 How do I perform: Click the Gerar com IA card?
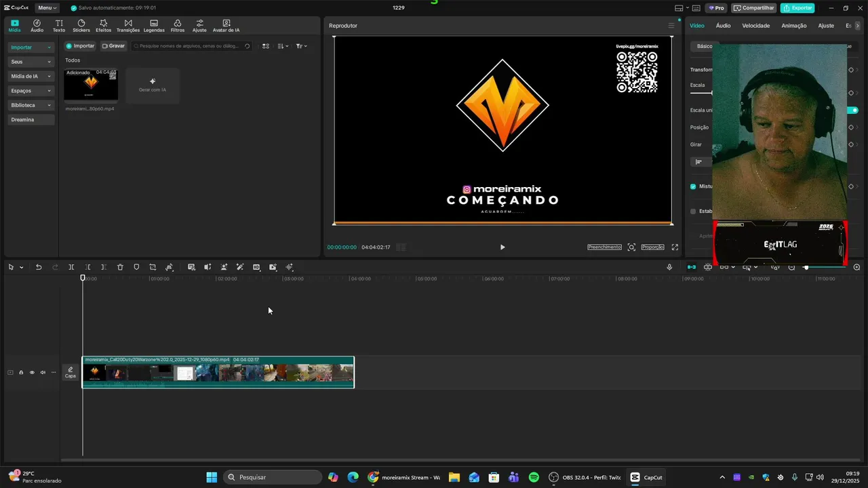tap(153, 85)
